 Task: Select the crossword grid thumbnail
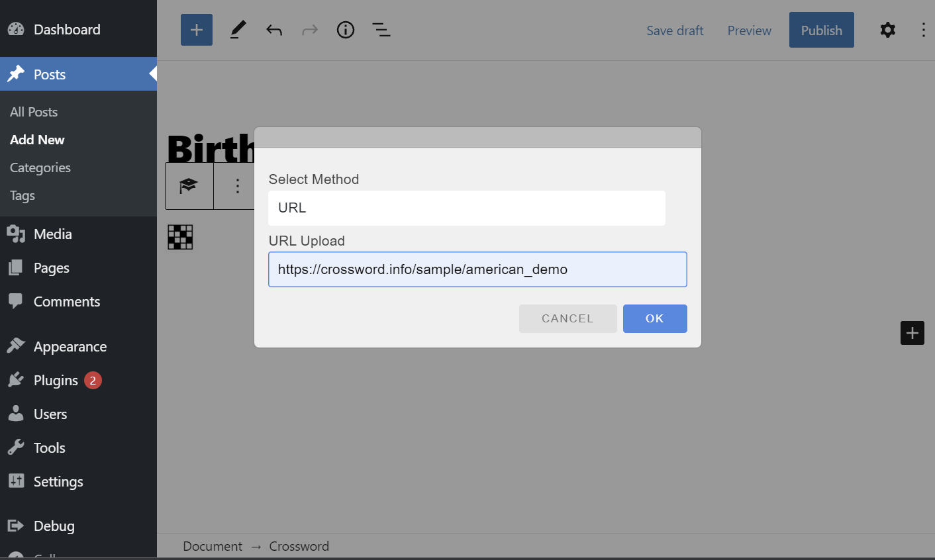pos(180,237)
